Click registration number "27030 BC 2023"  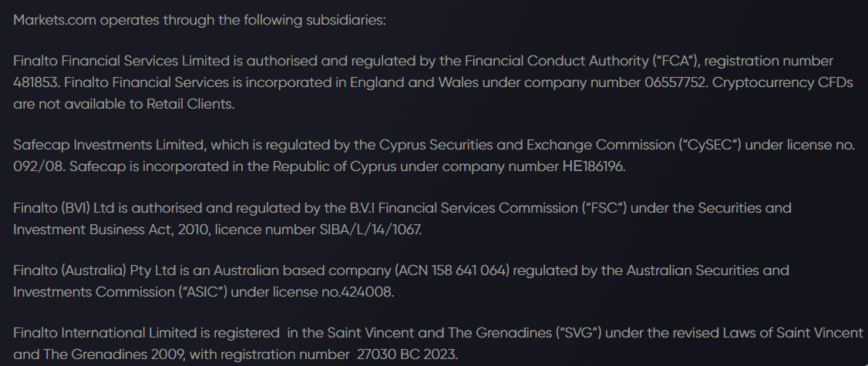[x=408, y=354]
